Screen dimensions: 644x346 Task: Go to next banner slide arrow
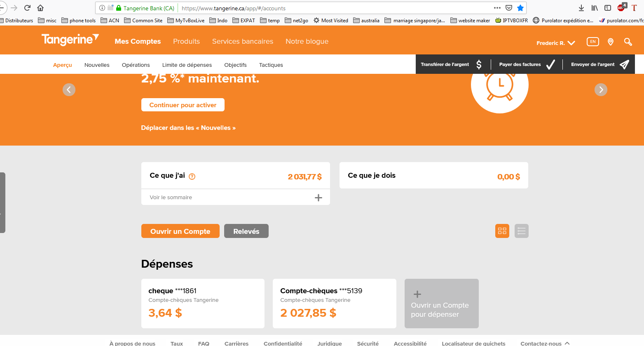pyautogui.click(x=601, y=89)
